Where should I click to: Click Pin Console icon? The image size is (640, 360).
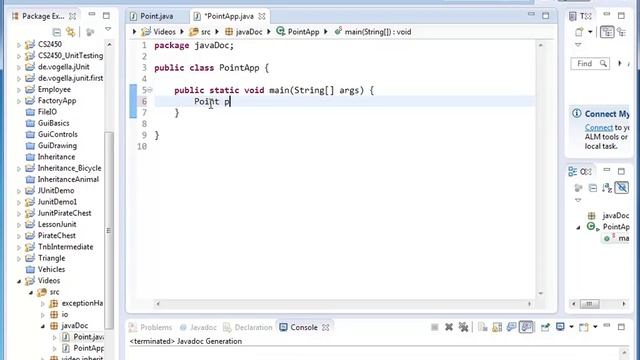pos(545,327)
